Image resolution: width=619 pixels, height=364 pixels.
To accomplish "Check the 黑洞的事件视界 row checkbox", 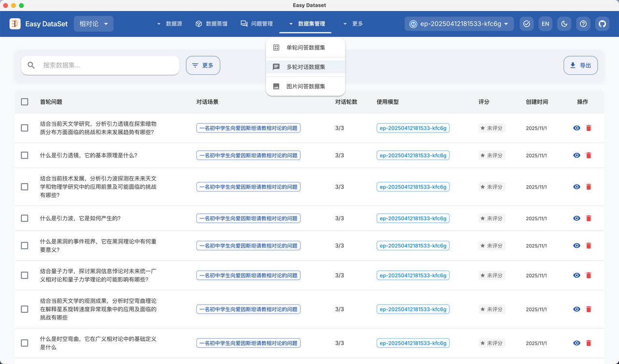I will pyautogui.click(x=25, y=246).
